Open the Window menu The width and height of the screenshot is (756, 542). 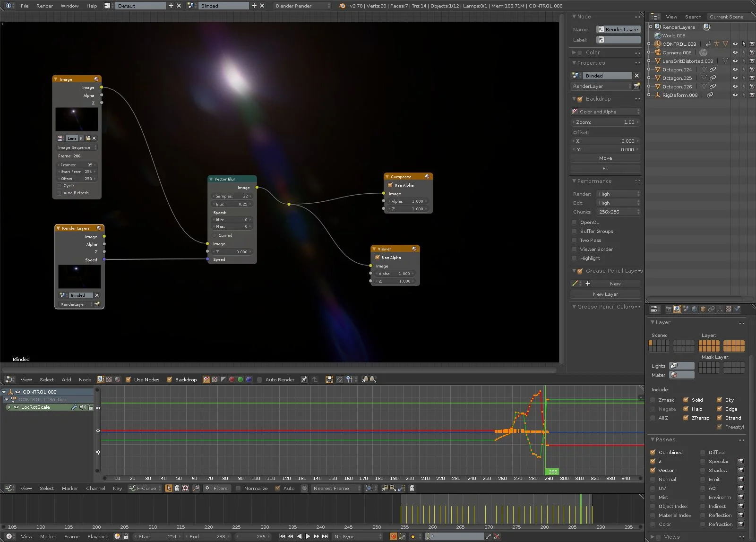tap(69, 6)
